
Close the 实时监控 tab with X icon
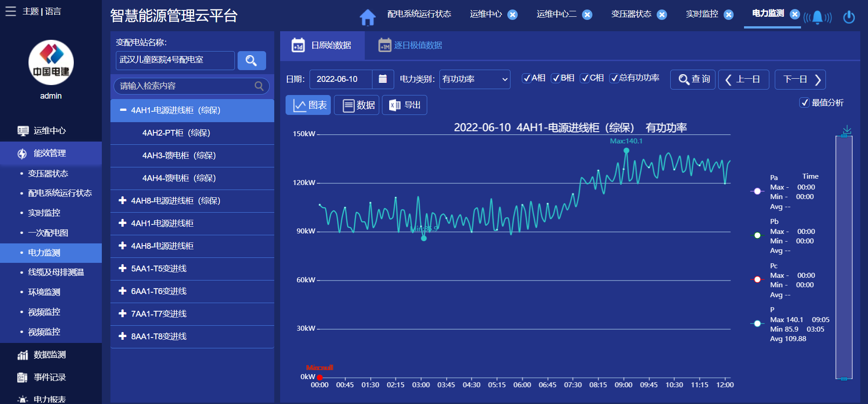[729, 15]
